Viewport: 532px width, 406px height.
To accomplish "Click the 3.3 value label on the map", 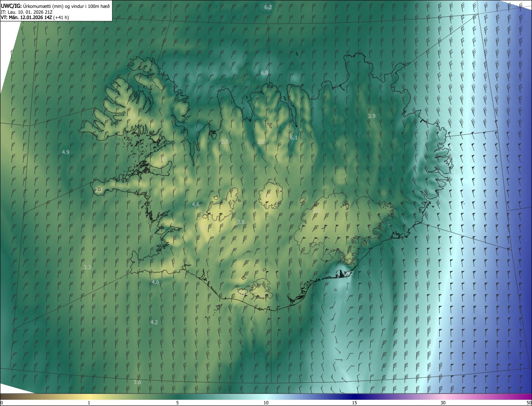I will (87, 267).
